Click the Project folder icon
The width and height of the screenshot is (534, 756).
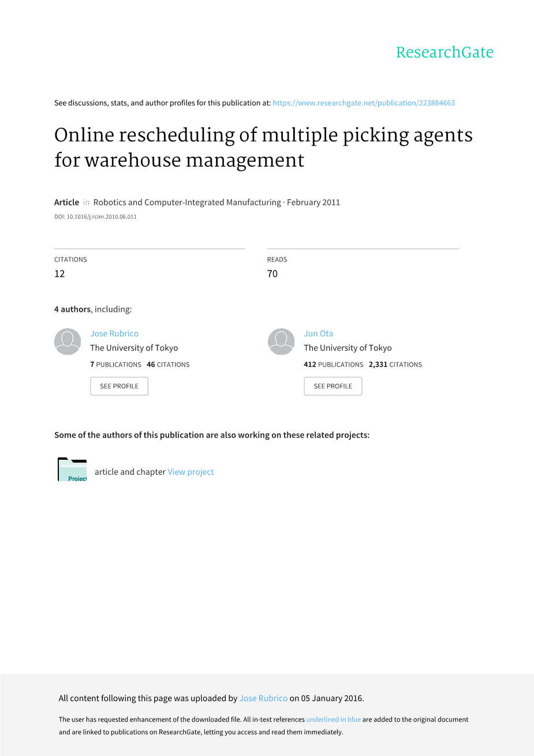click(x=72, y=470)
